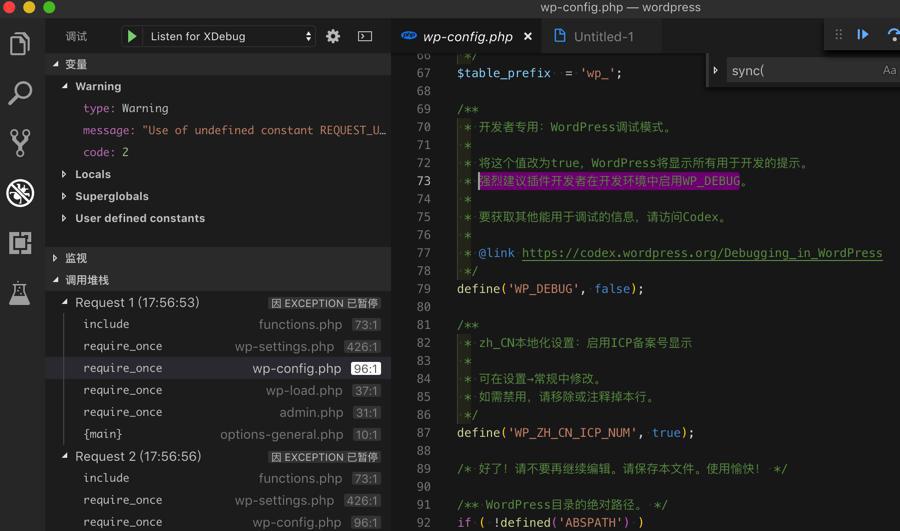Click line number 87 gutter

pyautogui.click(x=424, y=433)
